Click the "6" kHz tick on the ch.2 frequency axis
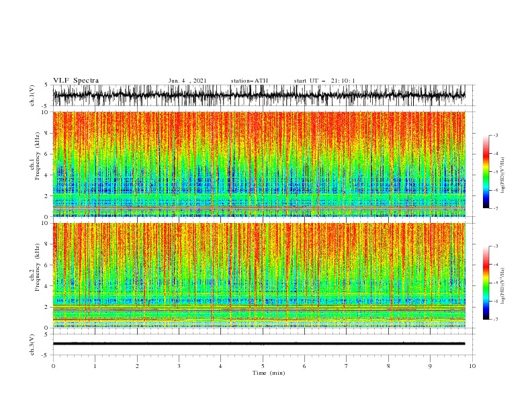Viewport: 532px width, 411px height. (x=47, y=265)
